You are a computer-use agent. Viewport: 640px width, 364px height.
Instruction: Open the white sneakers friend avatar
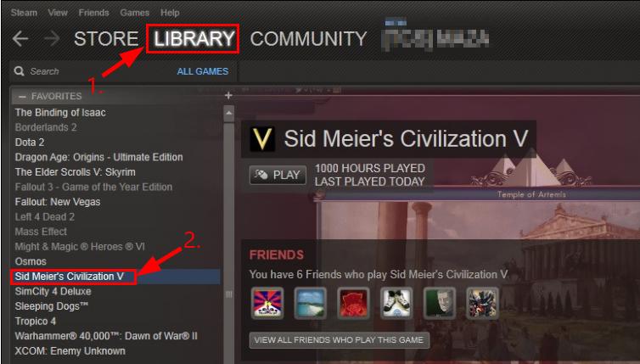click(x=396, y=303)
